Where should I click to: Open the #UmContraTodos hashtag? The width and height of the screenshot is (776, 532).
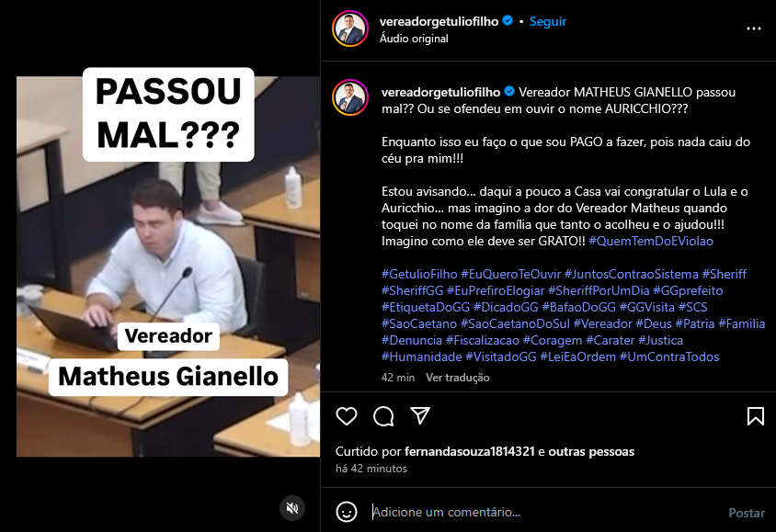pyautogui.click(x=669, y=357)
